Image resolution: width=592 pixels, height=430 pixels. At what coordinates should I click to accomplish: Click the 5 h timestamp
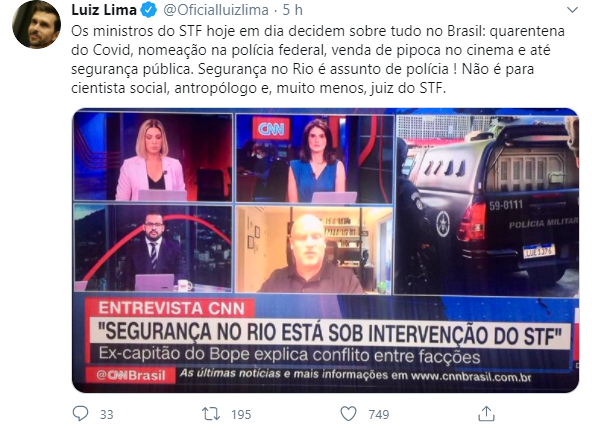[293, 10]
